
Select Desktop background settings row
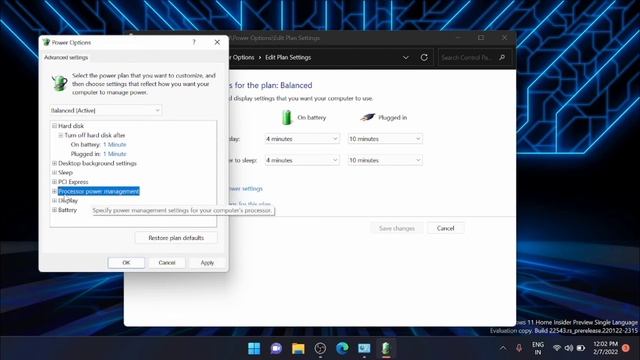click(98, 163)
